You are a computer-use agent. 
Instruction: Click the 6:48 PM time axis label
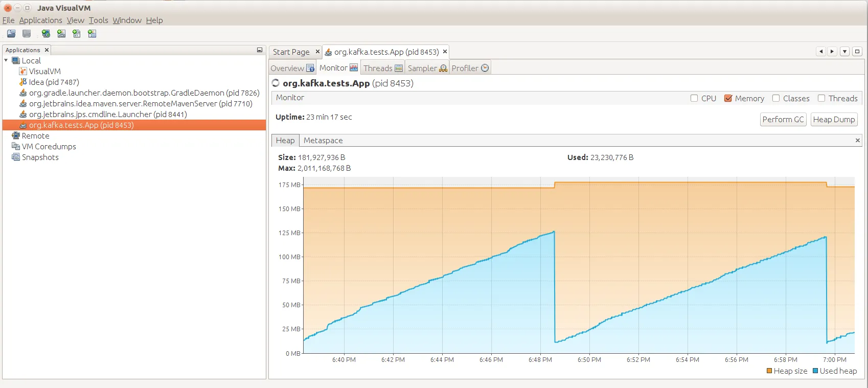[540, 360]
